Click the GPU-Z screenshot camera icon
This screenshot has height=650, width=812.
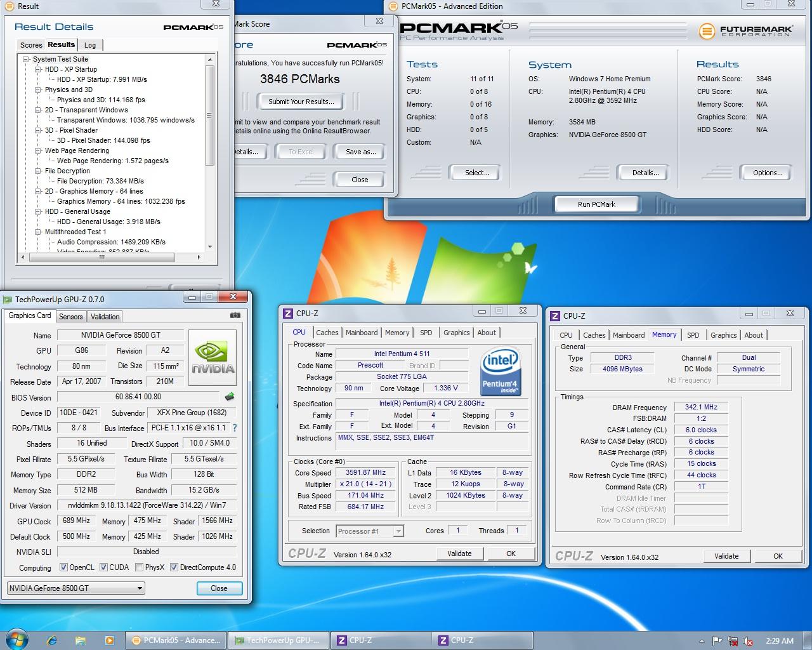tap(235, 315)
